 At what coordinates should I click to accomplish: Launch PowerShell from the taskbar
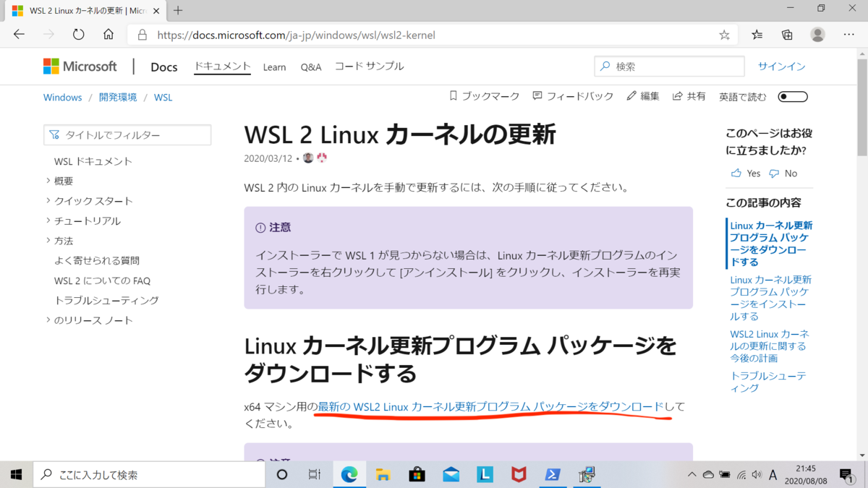pyautogui.click(x=553, y=475)
